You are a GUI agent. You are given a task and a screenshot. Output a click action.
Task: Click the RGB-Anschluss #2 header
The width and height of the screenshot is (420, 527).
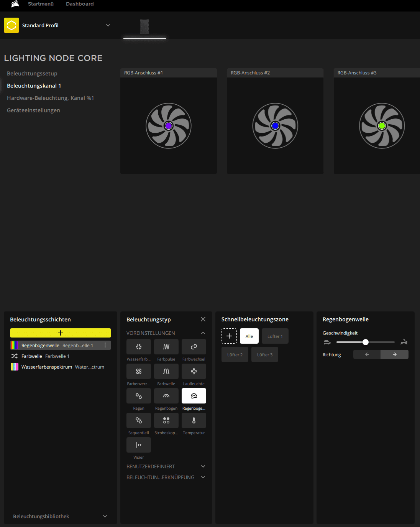tap(275, 73)
